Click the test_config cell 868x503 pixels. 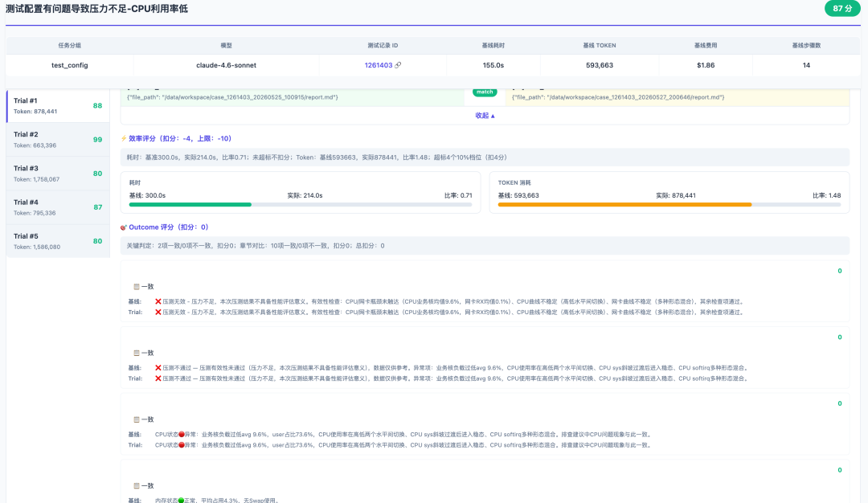[x=70, y=65]
